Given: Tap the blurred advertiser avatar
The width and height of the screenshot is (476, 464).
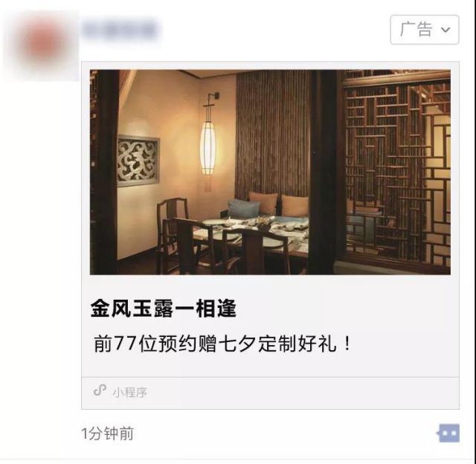Looking at the screenshot, I should [42, 45].
